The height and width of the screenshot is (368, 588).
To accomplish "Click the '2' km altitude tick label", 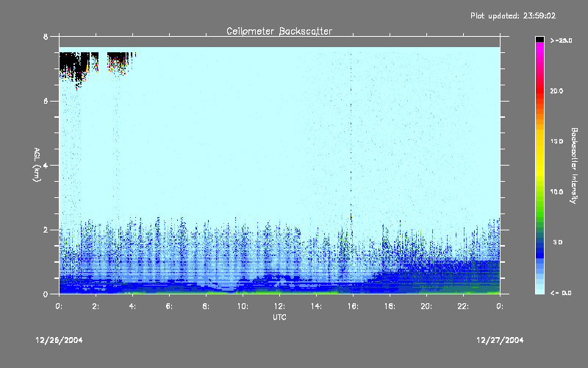I will pos(46,230).
